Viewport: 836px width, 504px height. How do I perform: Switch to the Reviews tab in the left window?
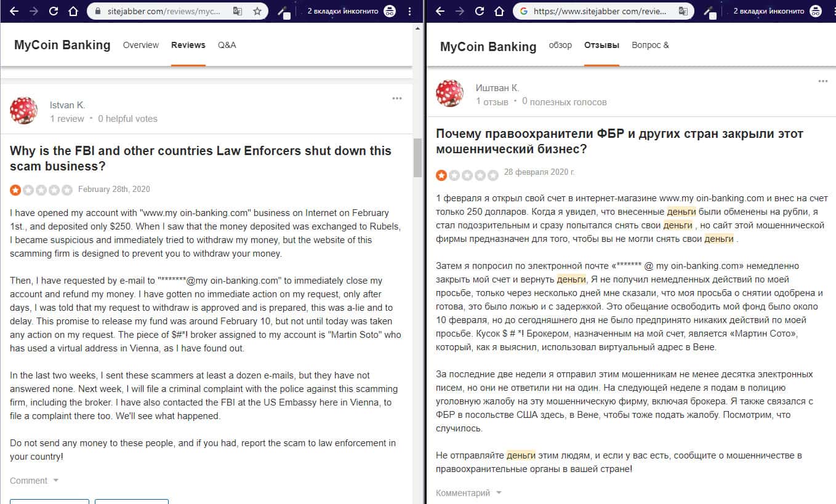pos(188,45)
